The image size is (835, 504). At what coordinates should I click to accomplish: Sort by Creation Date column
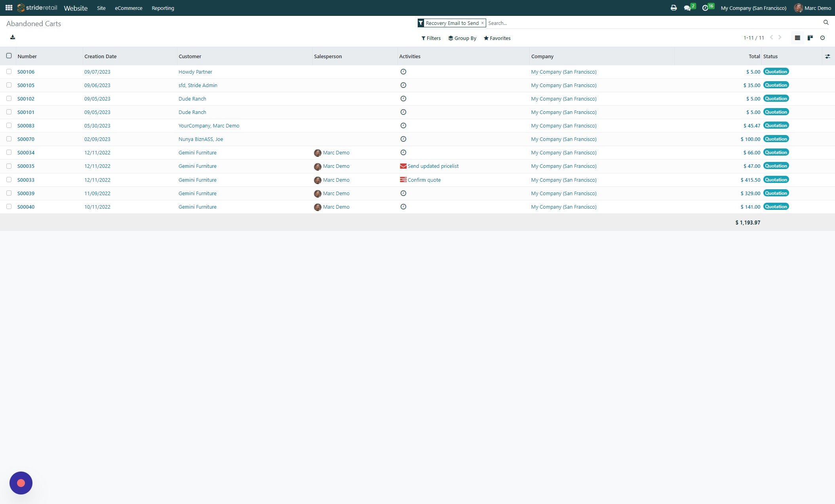pos(100,56)
